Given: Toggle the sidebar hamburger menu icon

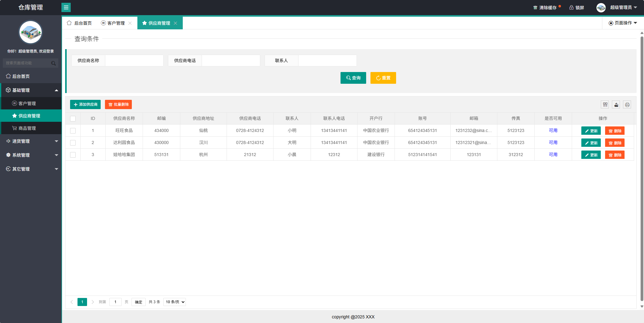Looking at the screenshot, I should coord(66,7).
